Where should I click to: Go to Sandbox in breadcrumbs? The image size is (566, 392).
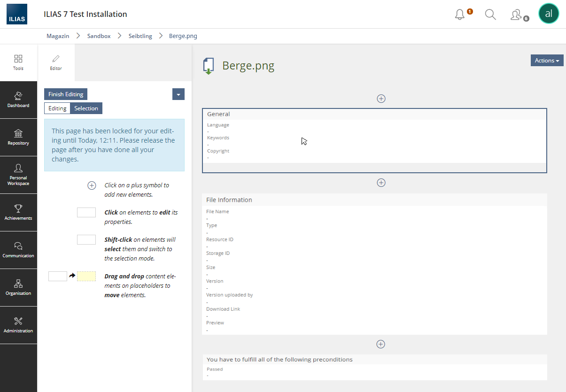click(99, 36)
